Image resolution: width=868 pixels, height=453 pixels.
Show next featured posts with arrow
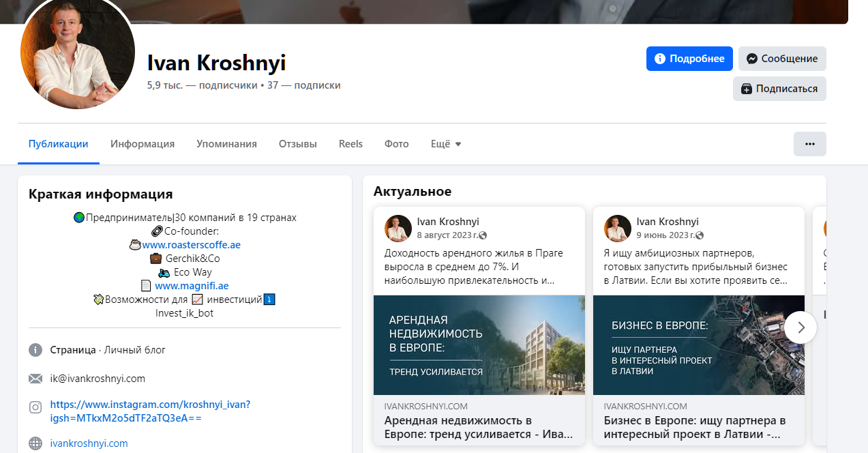[x=801, y=327]
